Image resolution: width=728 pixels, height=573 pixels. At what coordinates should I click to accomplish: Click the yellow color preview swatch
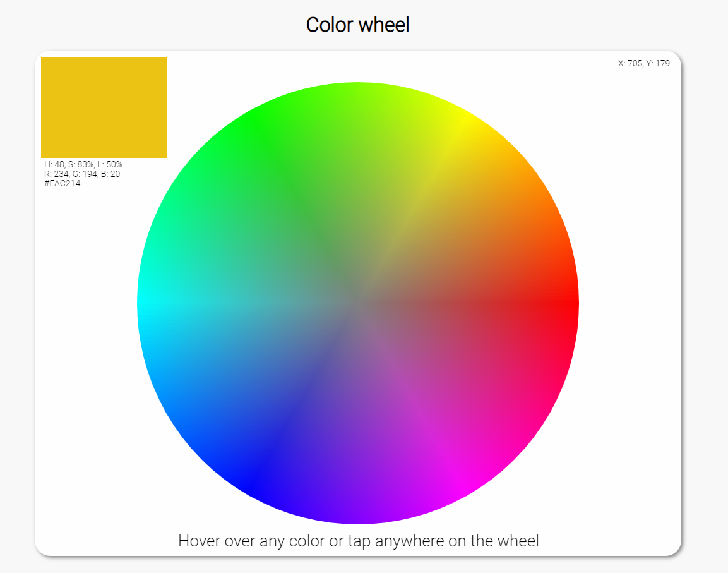click(x=104, y=106)
